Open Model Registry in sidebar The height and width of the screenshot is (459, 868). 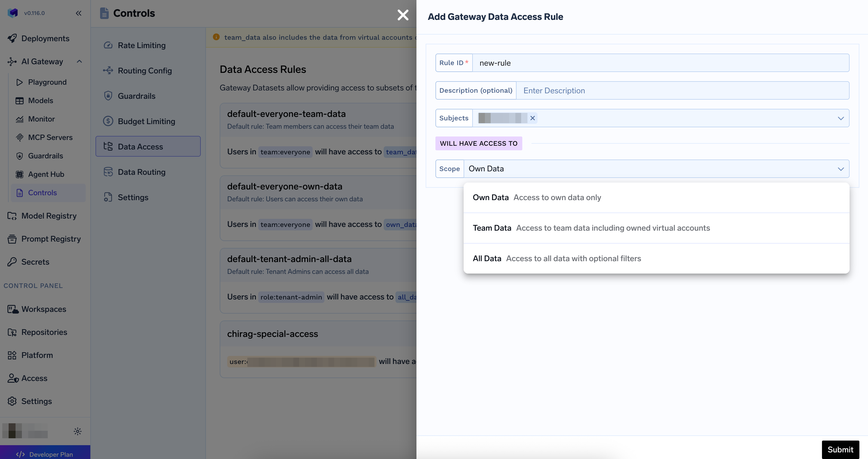tap(49, 216)
